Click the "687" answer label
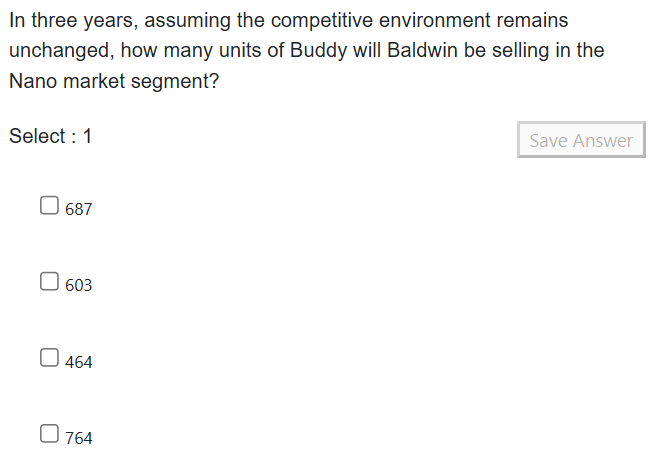Screen dimensions: 661x475 tap(79, 209)
